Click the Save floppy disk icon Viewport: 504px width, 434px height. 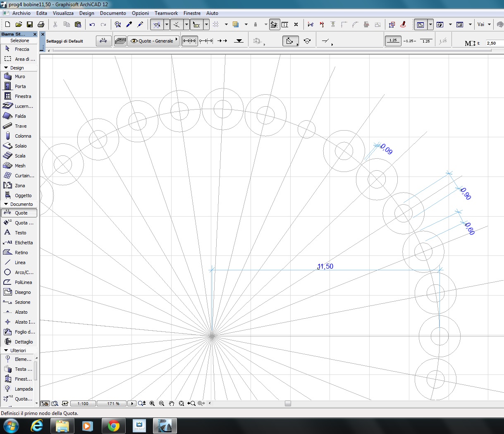click(30, 25)
